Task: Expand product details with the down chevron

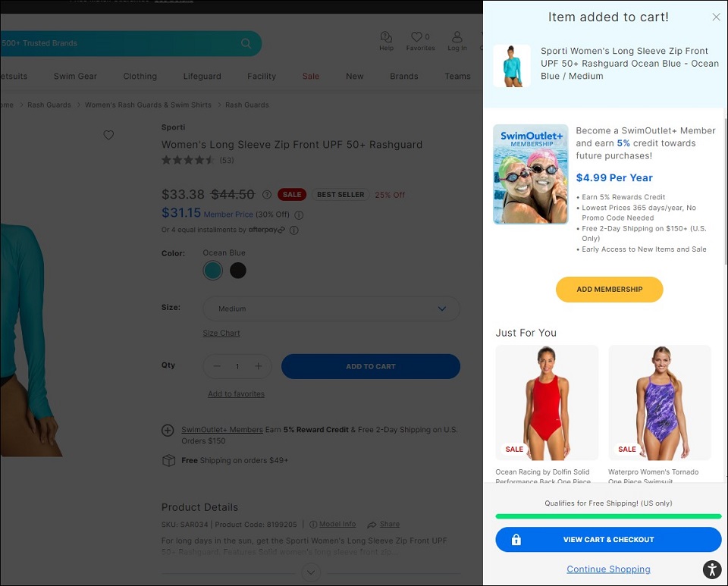Action: [311, 572]
